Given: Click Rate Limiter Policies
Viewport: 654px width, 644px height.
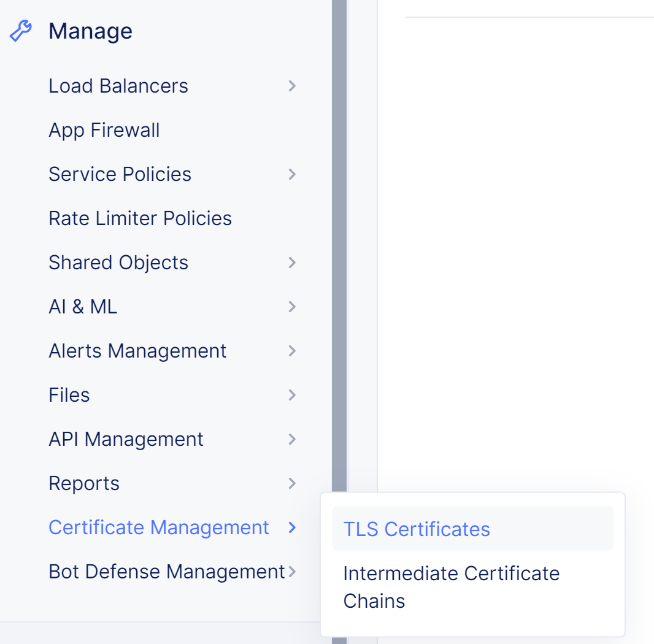Looking at the screenshot, I should click(x=140, y=218).
